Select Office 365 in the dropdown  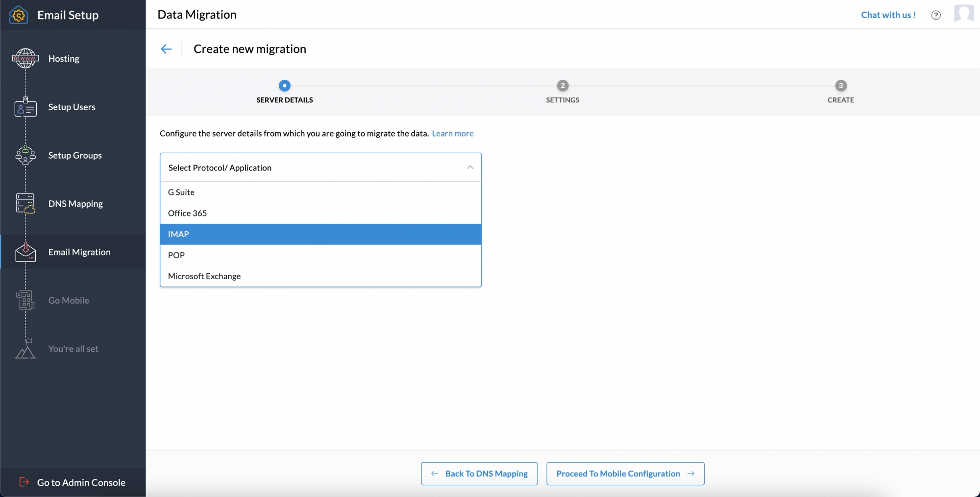pyautogui.click(x=320, y=213)
